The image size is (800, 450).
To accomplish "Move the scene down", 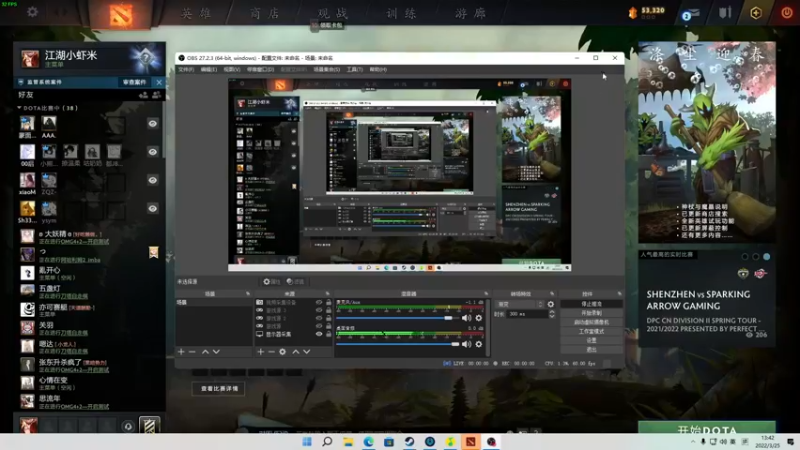I will coord(216,352).
